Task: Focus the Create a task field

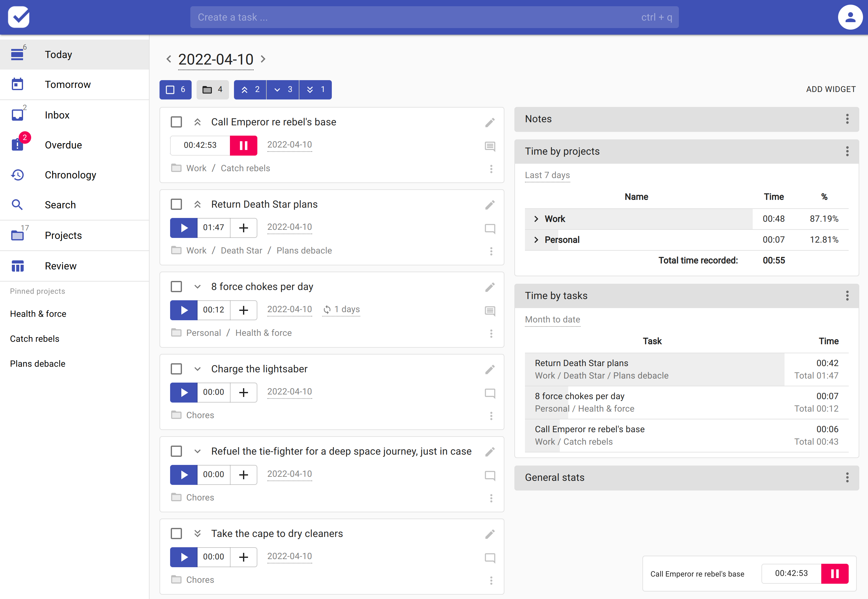Action: click(434, 17)
